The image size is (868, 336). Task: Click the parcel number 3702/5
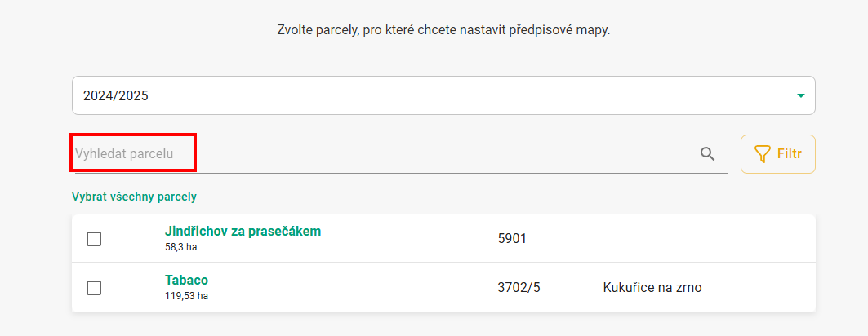(519, 287)
